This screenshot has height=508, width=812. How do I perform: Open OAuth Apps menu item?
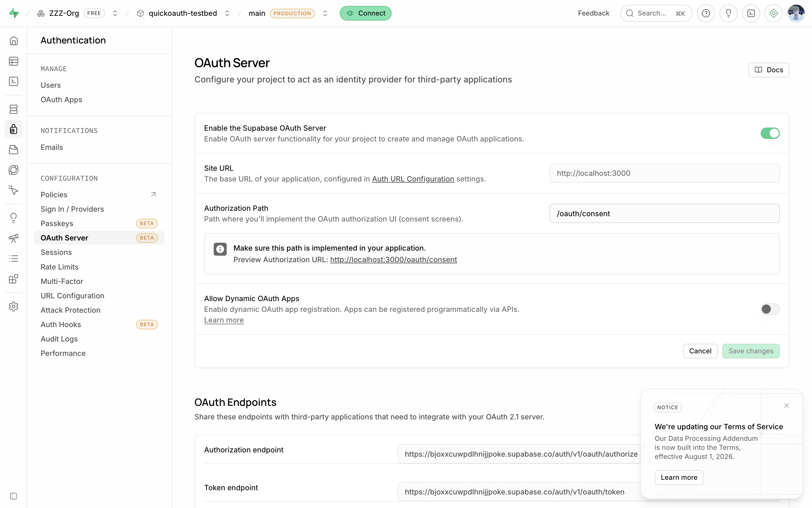tap(99, 99)
